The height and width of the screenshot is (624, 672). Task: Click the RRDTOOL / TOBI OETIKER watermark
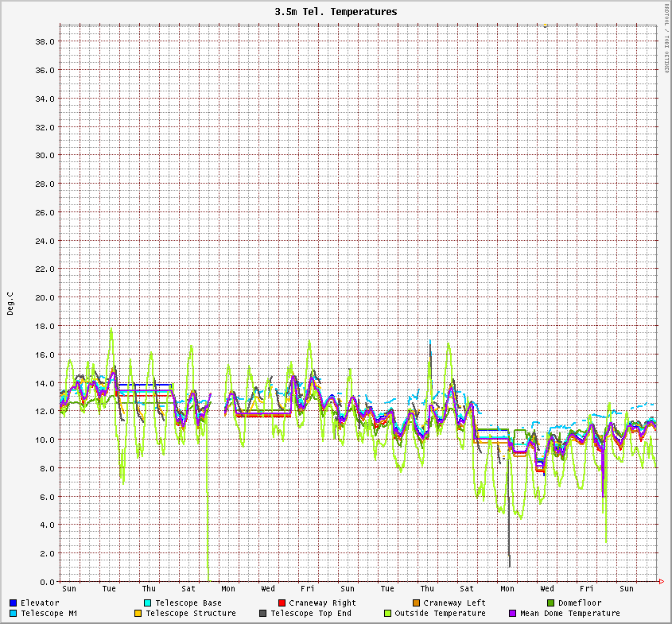click(x=666, y=38)
